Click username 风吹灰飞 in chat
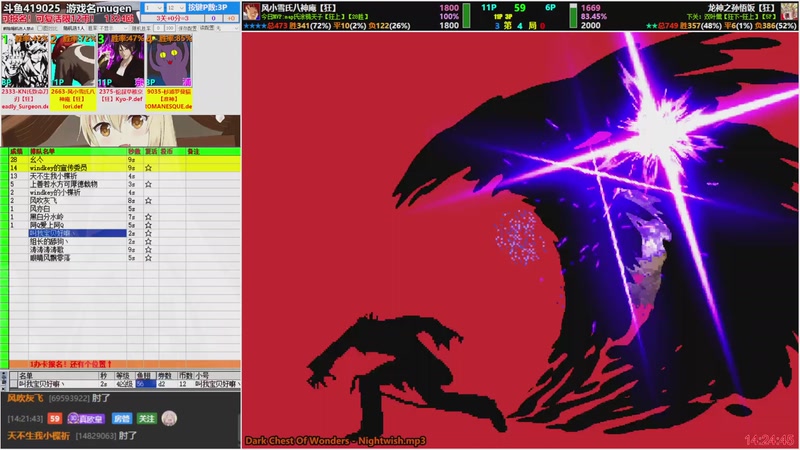 [26, 398]
